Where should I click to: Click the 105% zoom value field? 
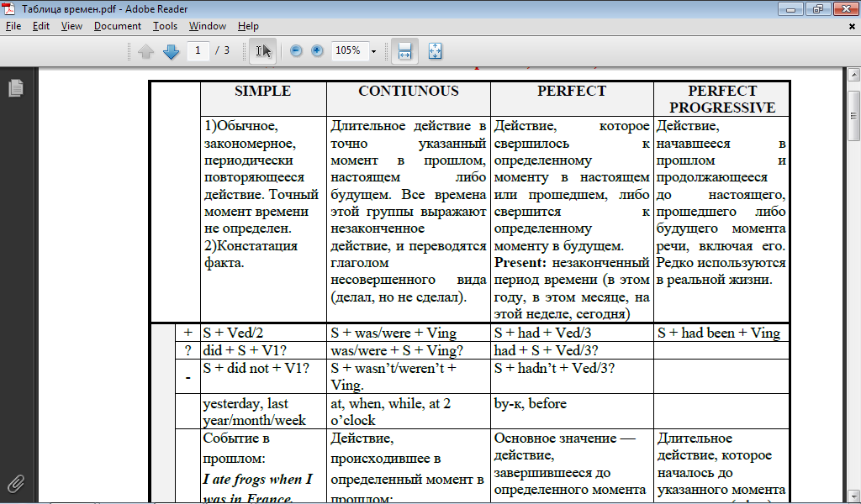350,50
